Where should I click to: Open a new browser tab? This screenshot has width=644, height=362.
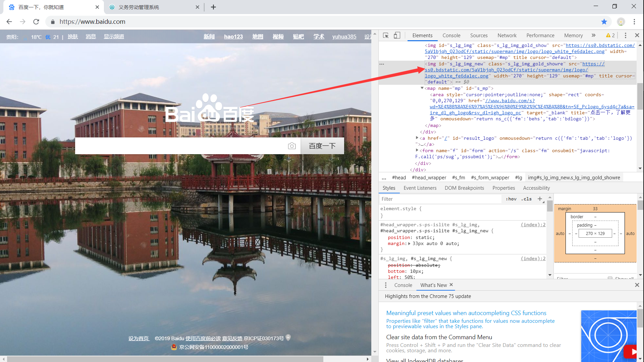[213, 7]
